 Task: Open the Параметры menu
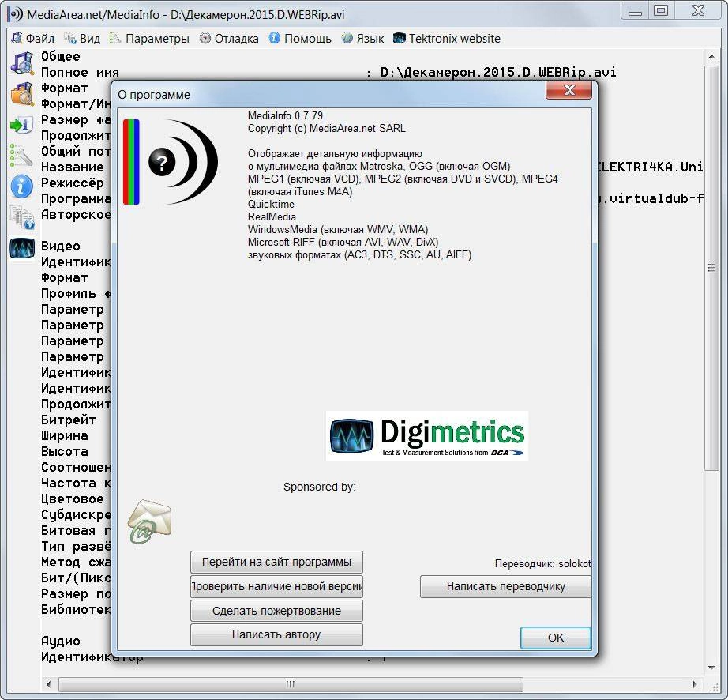point(149,39)
